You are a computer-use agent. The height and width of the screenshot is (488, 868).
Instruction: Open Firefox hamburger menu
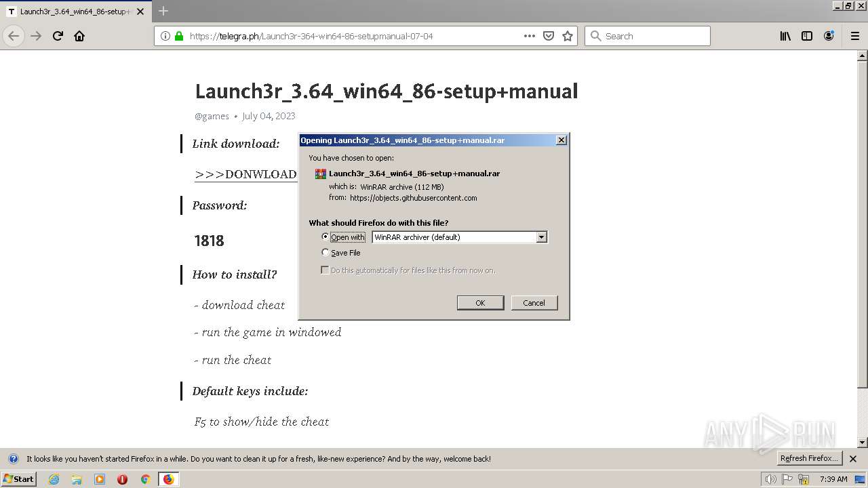[855, 36]
